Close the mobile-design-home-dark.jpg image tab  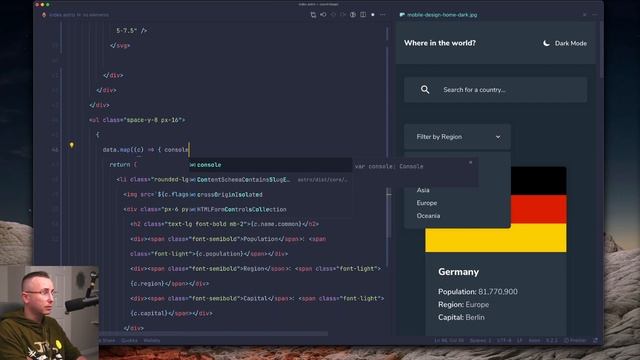click(x=584, y=15)
